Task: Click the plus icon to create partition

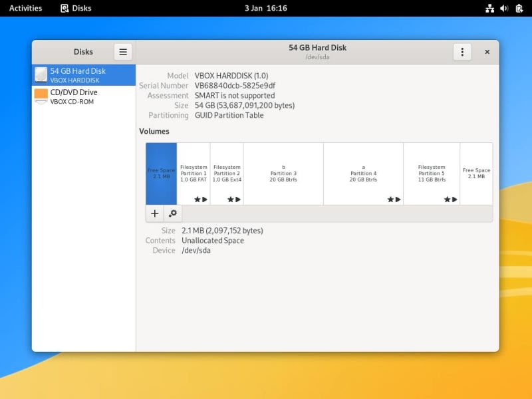Action: 155,213
